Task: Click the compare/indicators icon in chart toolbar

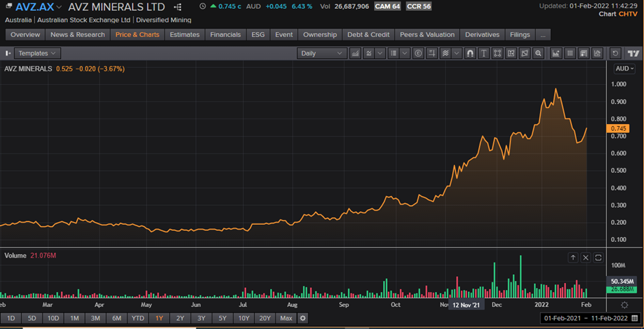Action: pyautogui.click(x=369, y=53)
